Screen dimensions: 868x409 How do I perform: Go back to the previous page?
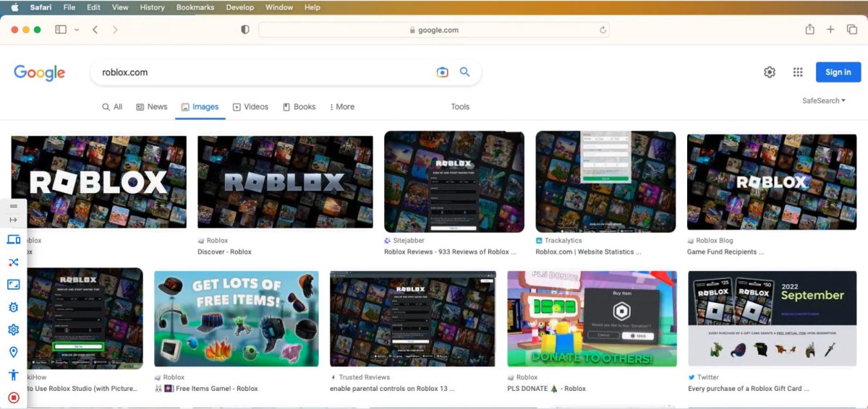(95, 30)
